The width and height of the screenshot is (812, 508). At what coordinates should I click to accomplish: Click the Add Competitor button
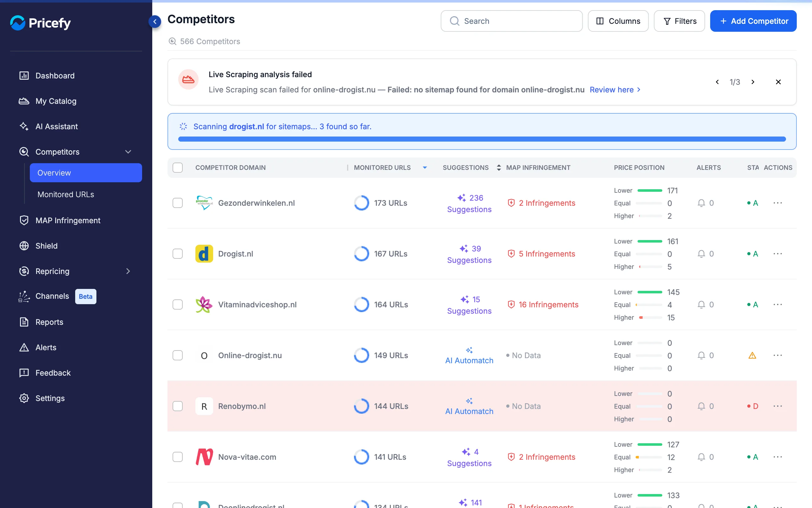click(x=753, y=21)
